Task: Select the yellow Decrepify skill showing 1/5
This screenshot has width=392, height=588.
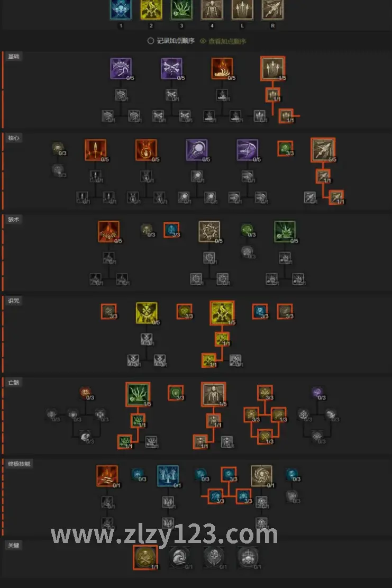Action: (x=222, y=313)
